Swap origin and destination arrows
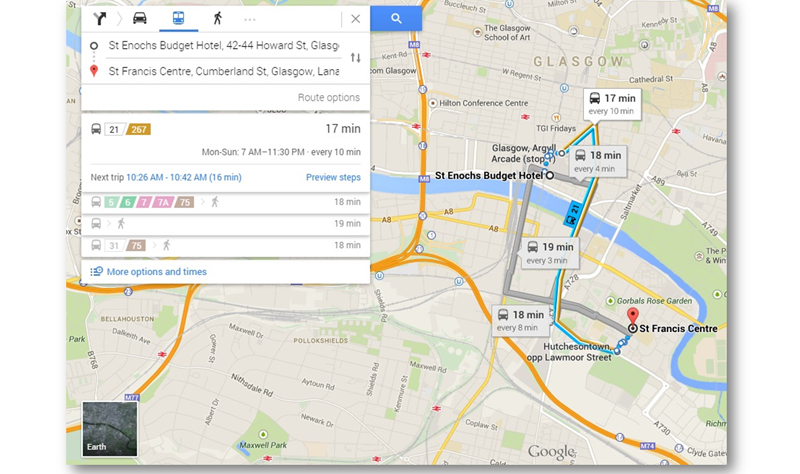 [356, 58]
